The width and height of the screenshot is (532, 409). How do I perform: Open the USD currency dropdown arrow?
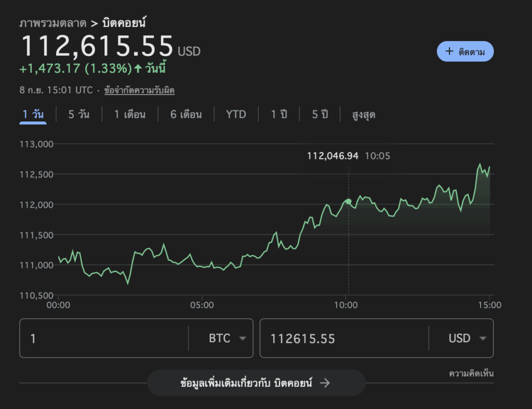(x=483, y=338)
